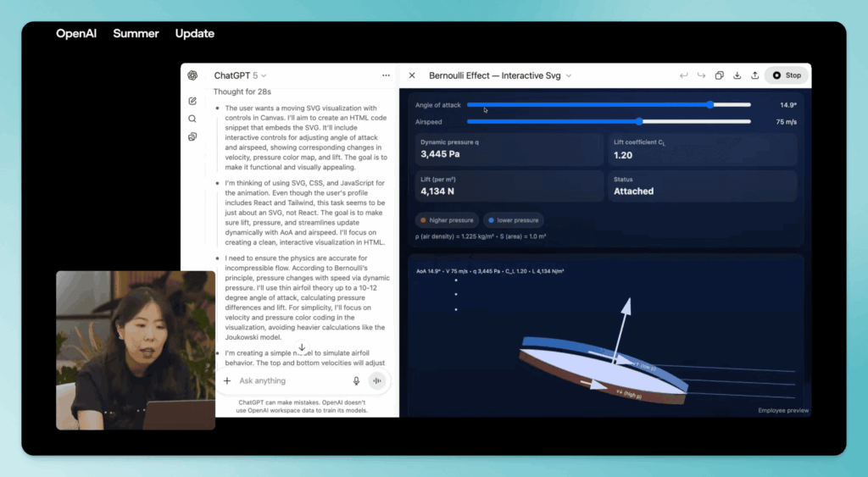Stop the running preview

pyautogui.click(x=787, y=75)
